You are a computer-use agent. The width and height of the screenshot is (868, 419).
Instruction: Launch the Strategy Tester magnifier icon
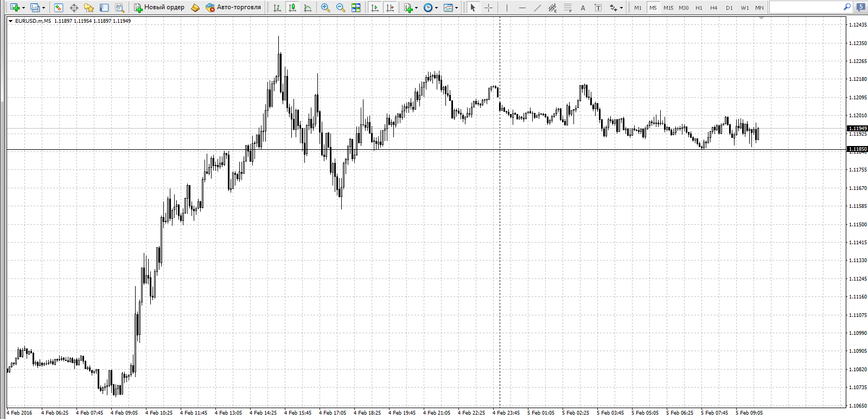119,8
